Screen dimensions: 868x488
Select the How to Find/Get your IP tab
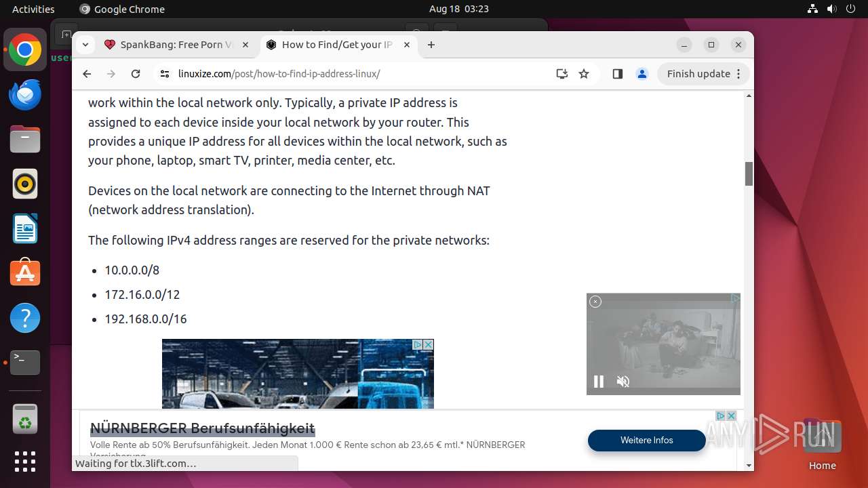coord(337,45)
